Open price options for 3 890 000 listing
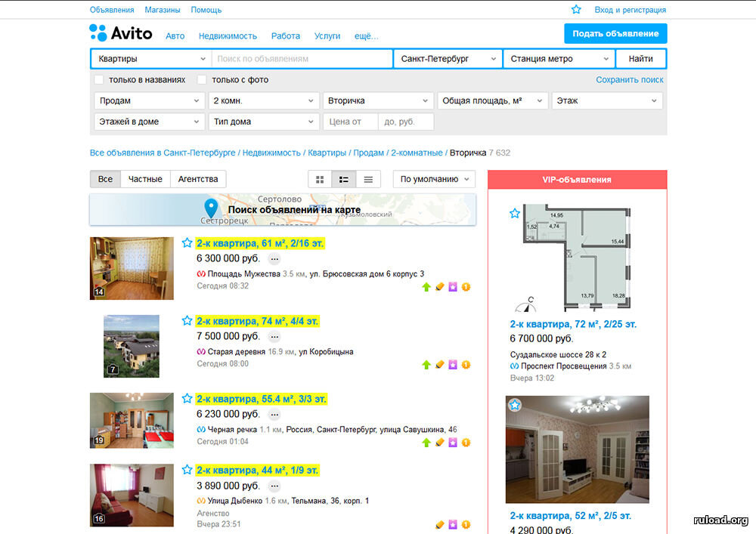The width and height of the screenshot is (756, 534). 274,486
